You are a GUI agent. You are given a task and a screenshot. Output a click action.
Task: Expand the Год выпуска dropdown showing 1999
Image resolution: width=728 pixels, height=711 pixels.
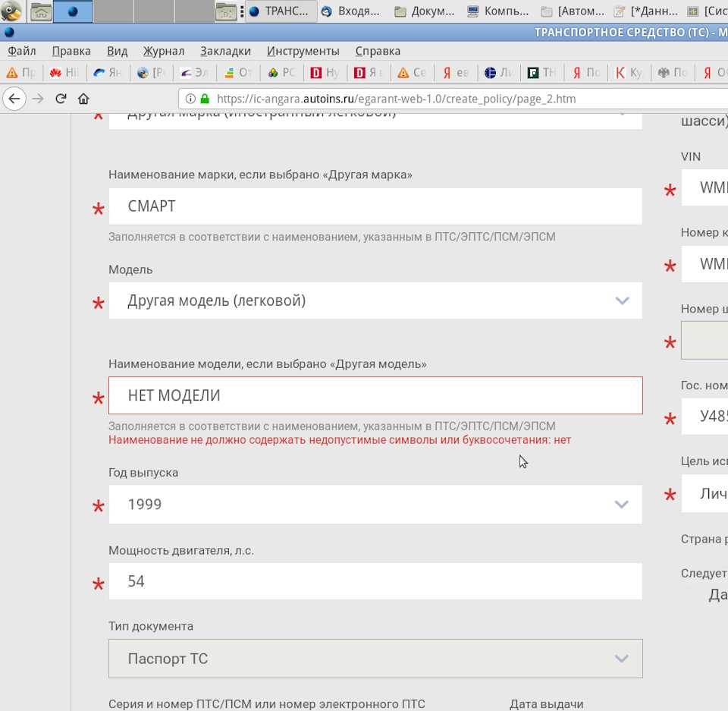[375, 505]
